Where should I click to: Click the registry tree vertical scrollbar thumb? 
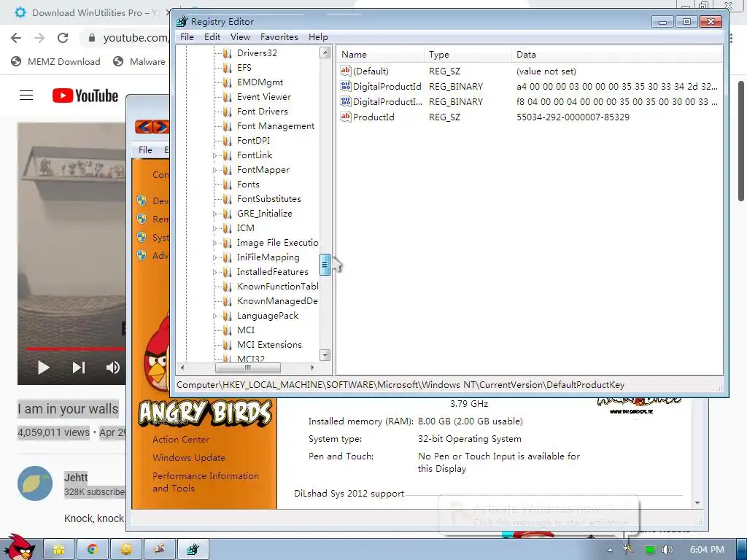(x=325, y=265)
